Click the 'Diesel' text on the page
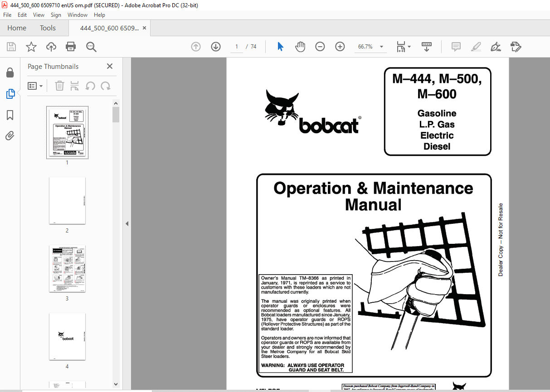This screenshot has height=392, width=550. (437, 146)
